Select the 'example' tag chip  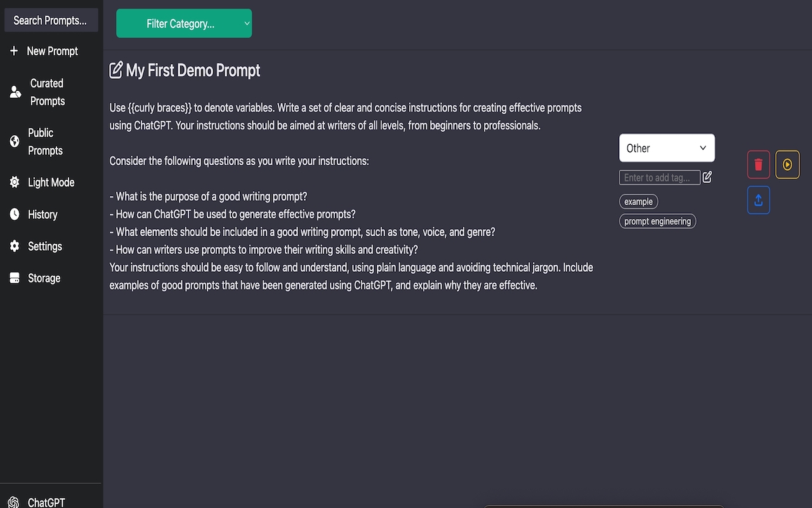pos(638,201)
